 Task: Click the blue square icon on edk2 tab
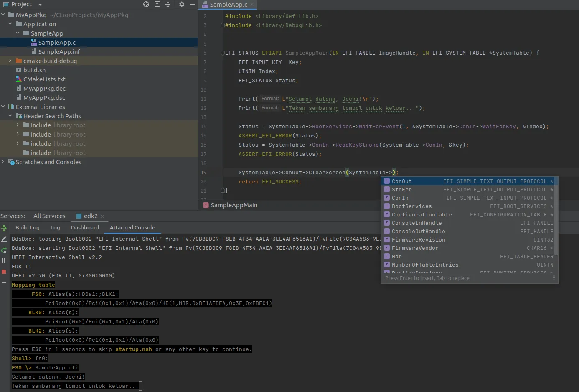[x=79, y=216]
